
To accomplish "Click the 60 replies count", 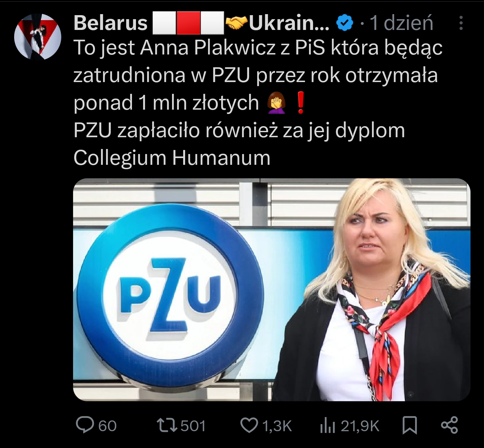I will click(x=107, y=426).
